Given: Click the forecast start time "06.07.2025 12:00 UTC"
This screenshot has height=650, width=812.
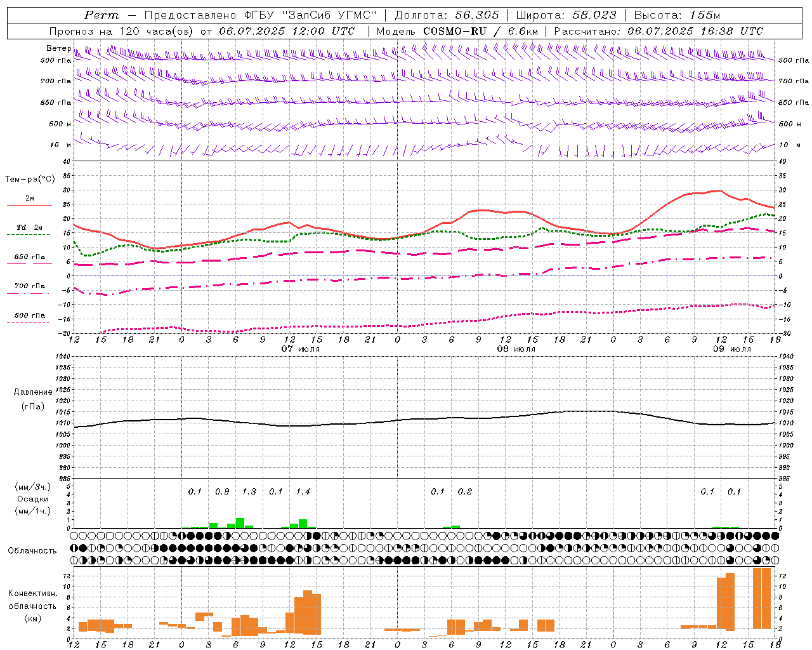Looking at the screenshot, I should coord(287,31).
